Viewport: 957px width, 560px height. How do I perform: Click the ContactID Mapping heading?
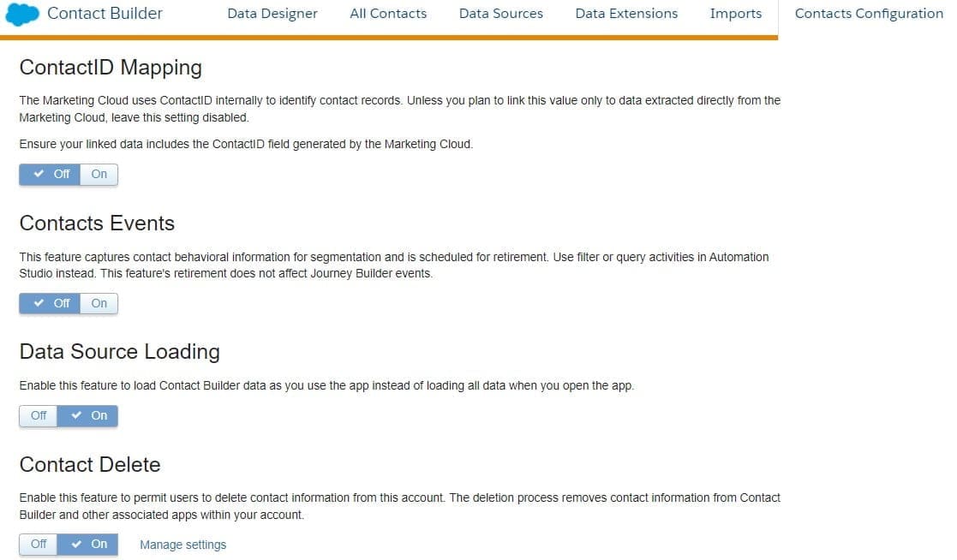111,68
